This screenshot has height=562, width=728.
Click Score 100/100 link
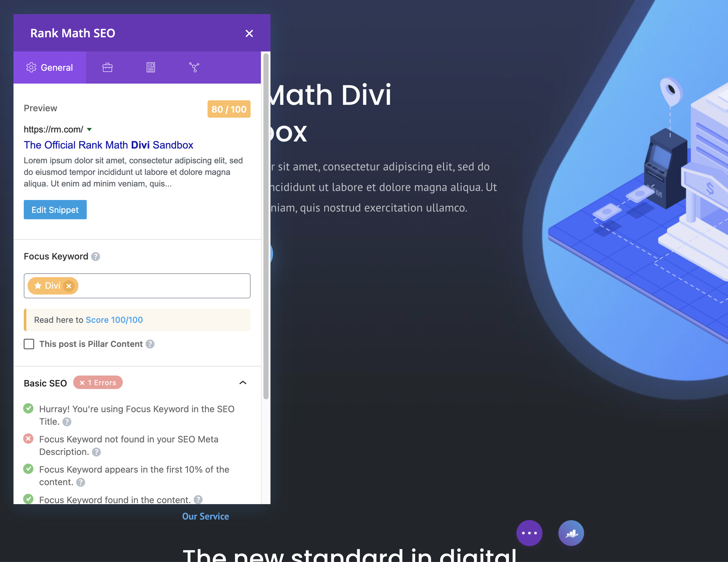pos(114,319)
